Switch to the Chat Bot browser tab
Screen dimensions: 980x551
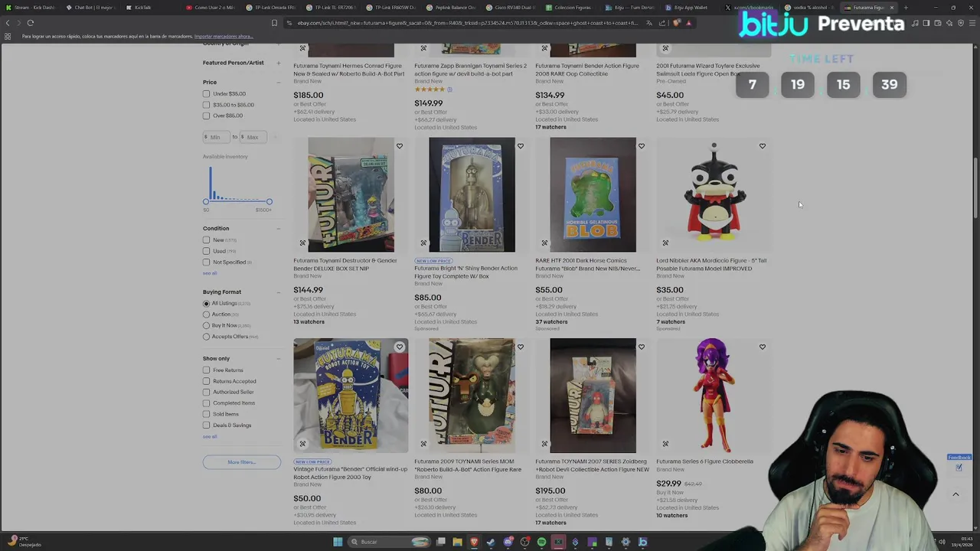tap(92, 8)
